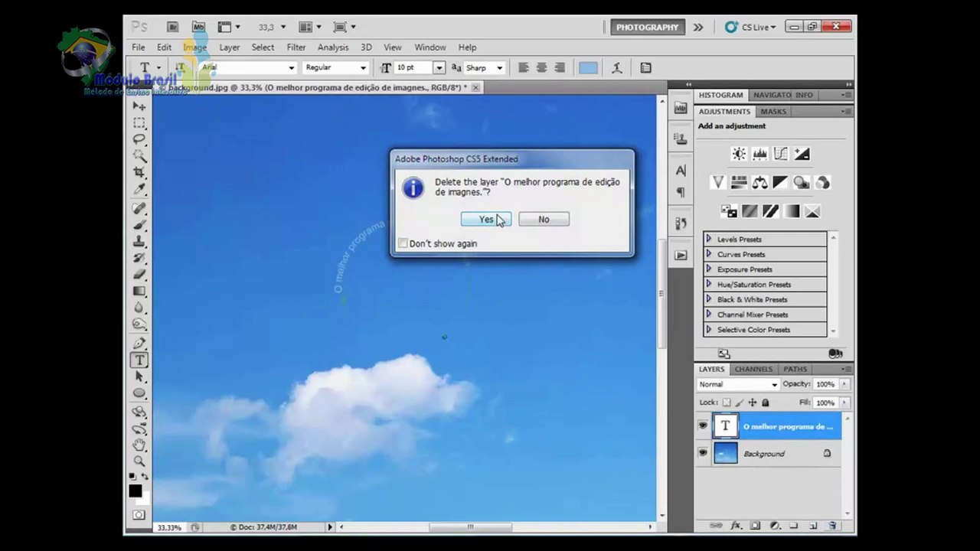This screenshot has height=551, width=980.
Task: Add a Levels adjustment
Action: [759, 154]
